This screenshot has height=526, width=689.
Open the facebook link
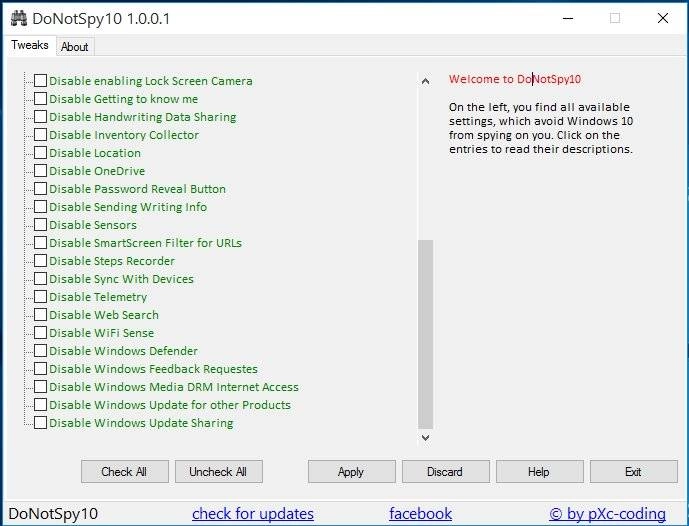pos(421,514)
